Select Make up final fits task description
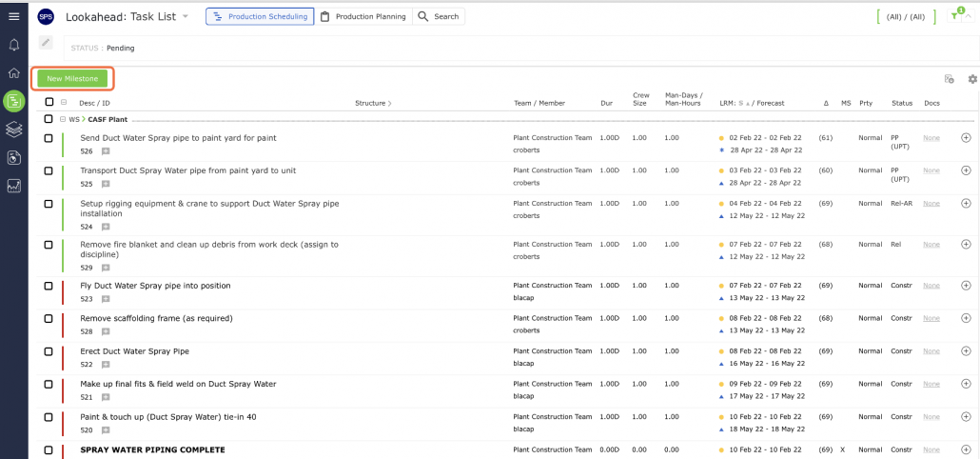The image size is (980, 459). point(178,384)
